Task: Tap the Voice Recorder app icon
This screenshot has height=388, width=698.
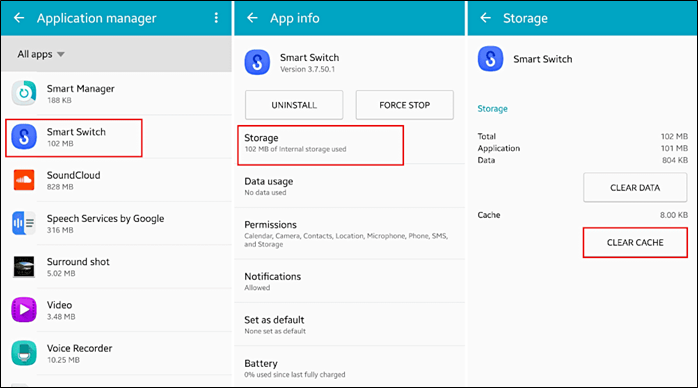Action: 24,353
